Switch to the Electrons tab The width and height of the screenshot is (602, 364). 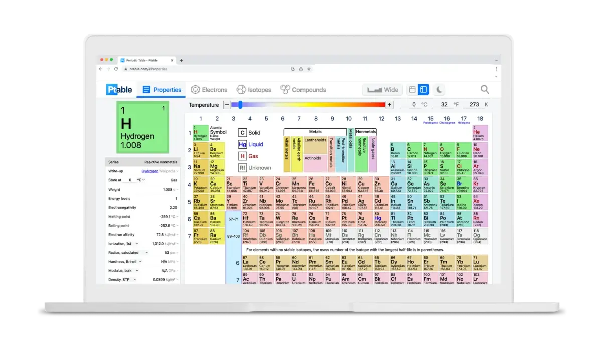pos(209,90)
